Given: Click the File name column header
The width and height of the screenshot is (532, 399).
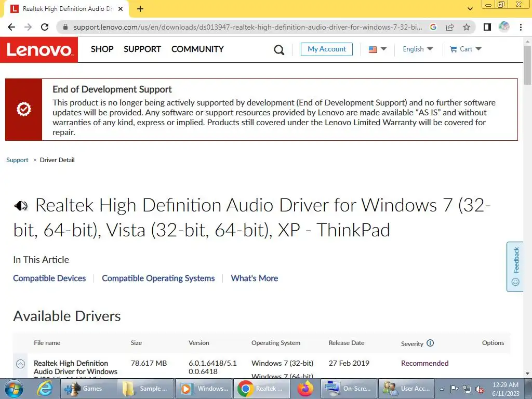Looking at the screenshot, I should pyautogui.click(x=47, y=343).
